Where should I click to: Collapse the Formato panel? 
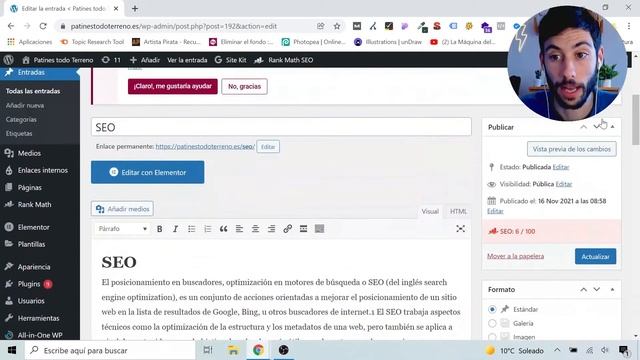[x=612, y=289]
